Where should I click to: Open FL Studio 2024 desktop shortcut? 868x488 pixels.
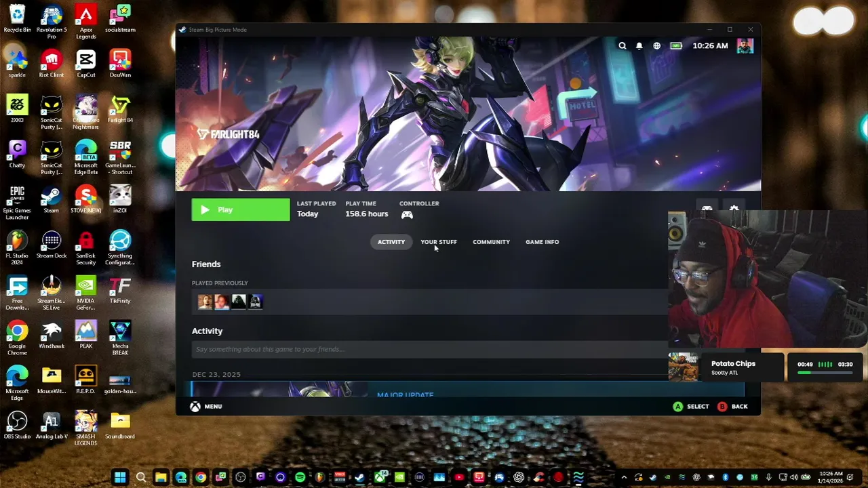coord(17,248)
